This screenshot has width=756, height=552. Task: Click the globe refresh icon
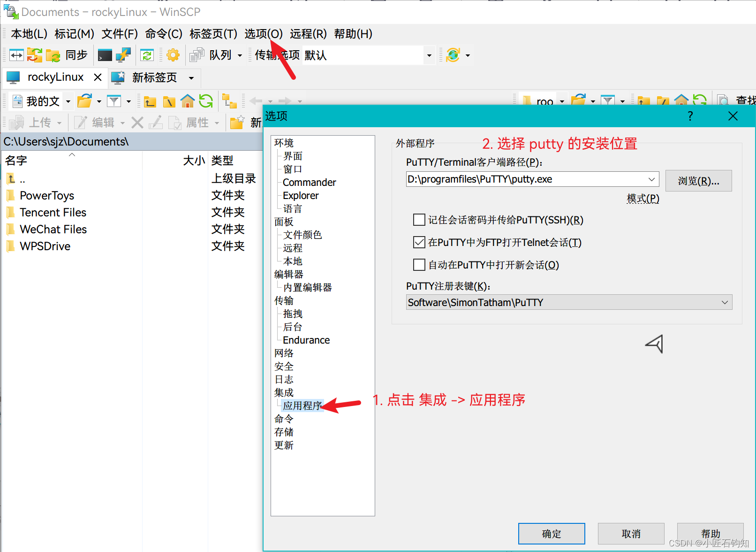(453, 55)
